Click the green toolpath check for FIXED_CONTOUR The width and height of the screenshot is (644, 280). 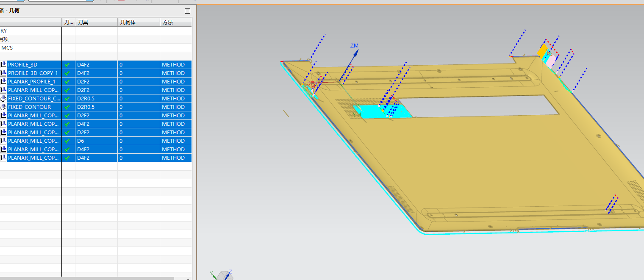point(67,107)
